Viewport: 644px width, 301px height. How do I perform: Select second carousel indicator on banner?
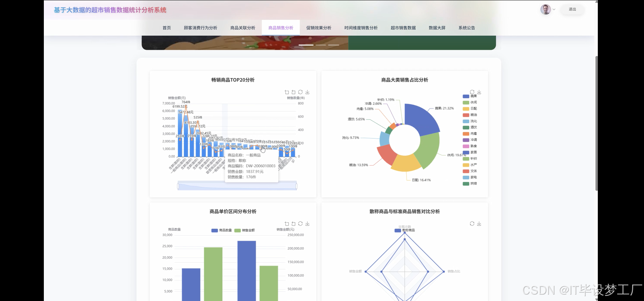click(321, 45)
